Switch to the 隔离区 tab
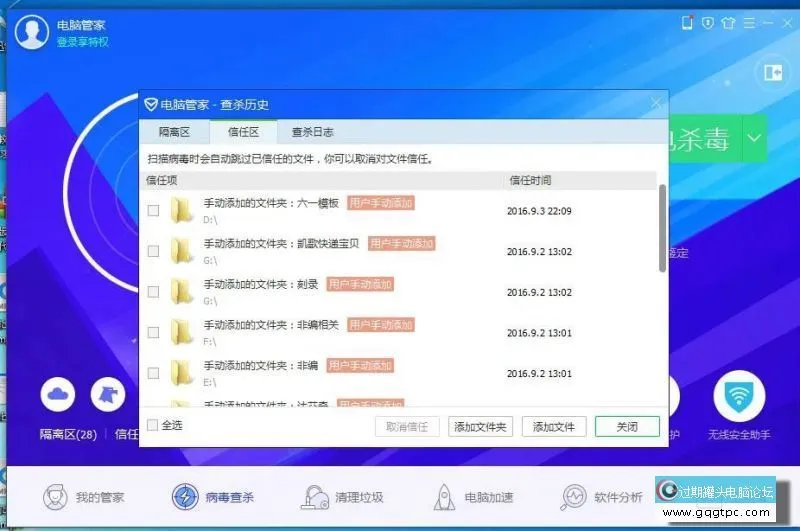Viewport: 800px width, 531px height. 174,132
